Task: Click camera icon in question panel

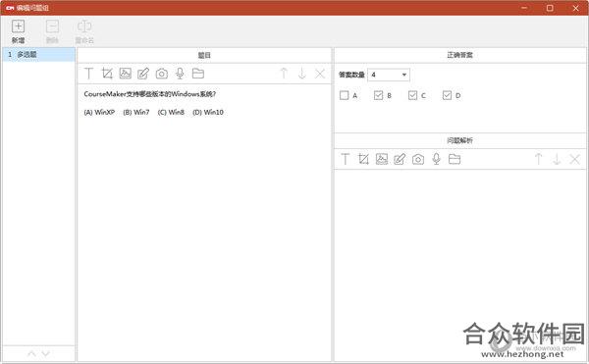Action: [x=162, y=74]
